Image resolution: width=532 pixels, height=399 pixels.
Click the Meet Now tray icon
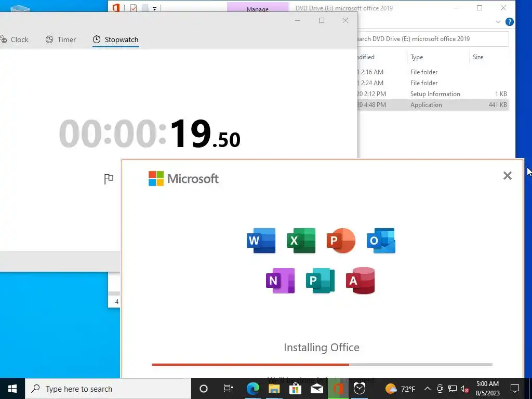click(440, 389)
